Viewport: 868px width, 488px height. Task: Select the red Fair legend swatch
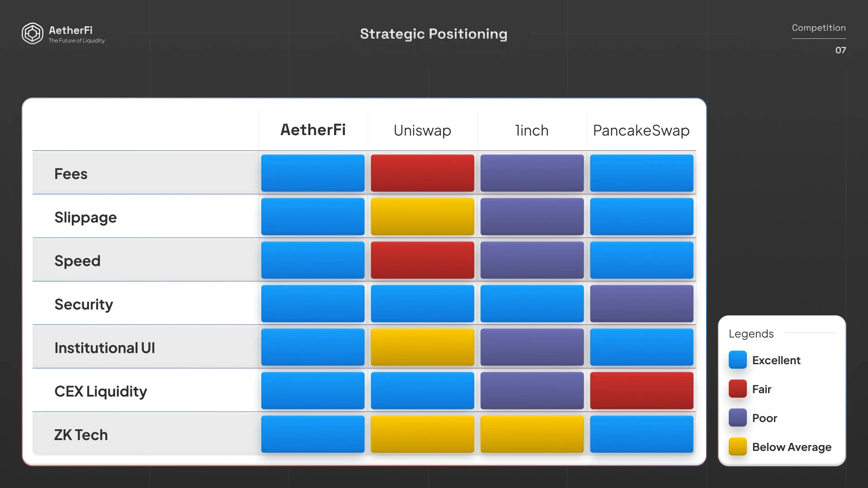click(737, 389)
